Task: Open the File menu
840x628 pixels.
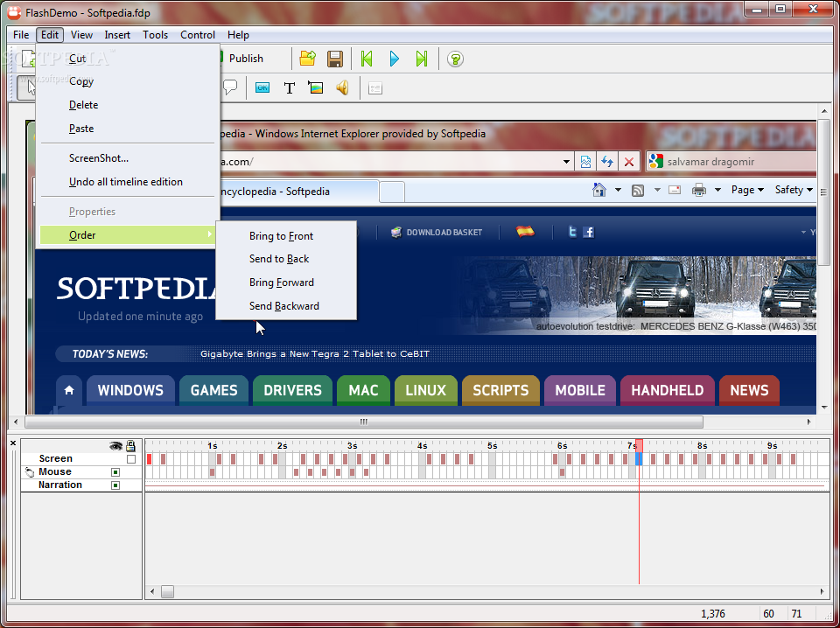Action: tap(21, 35)
